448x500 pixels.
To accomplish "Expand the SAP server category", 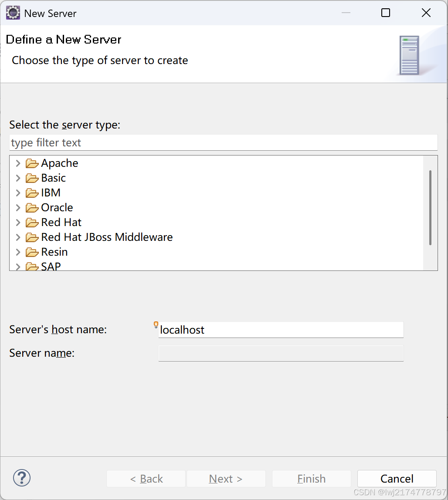I will pos(18,267).
